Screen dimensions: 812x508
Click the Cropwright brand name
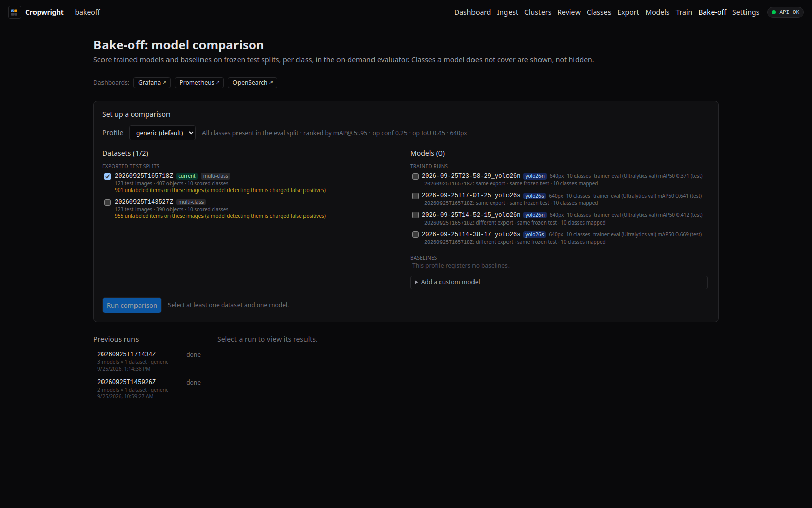coord(45,12)
